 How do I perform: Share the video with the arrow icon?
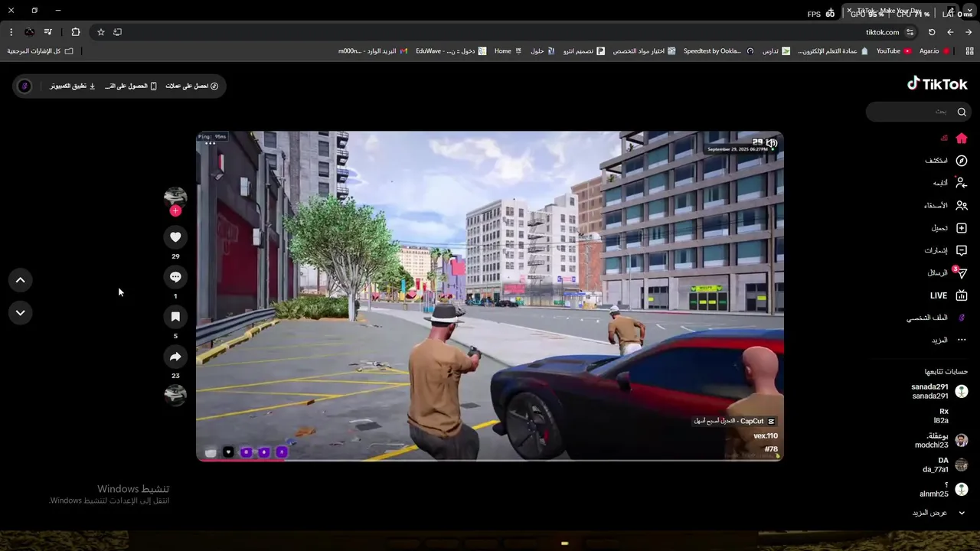(x=175, y=357)
